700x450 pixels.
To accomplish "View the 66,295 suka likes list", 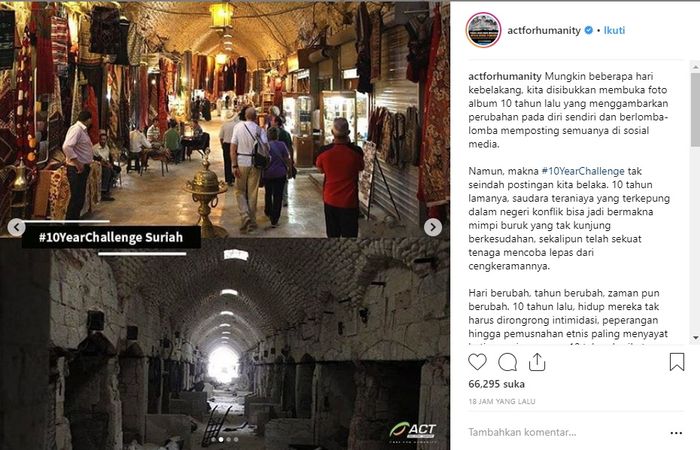I will [496, 384].
